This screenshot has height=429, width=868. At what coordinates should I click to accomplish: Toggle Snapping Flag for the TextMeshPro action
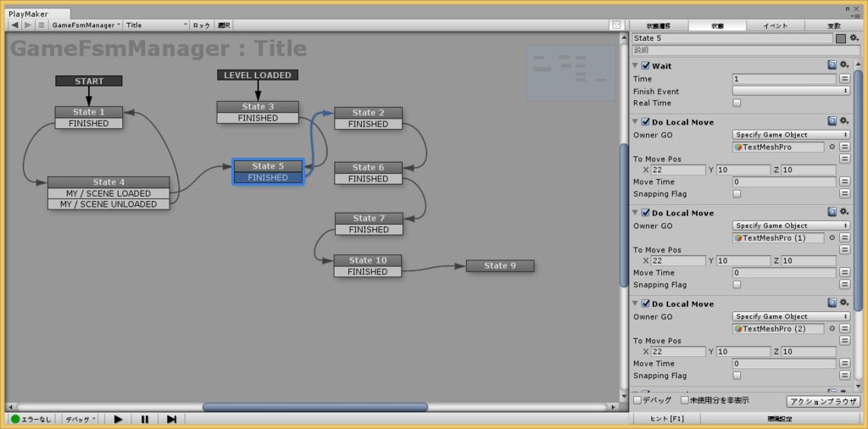pyautogui.click(x=737, y=194)
